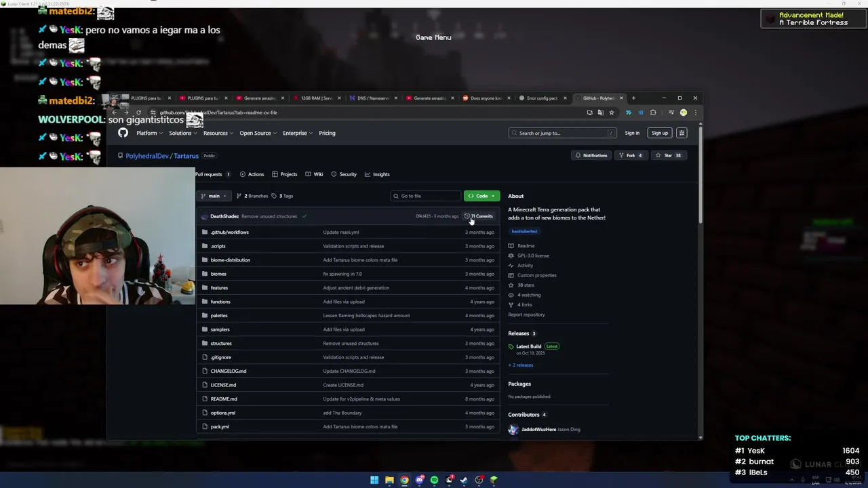This screenshot has width=868, height=488.
Task: Click the commit status checkmark icon
Action: [304, 216]
